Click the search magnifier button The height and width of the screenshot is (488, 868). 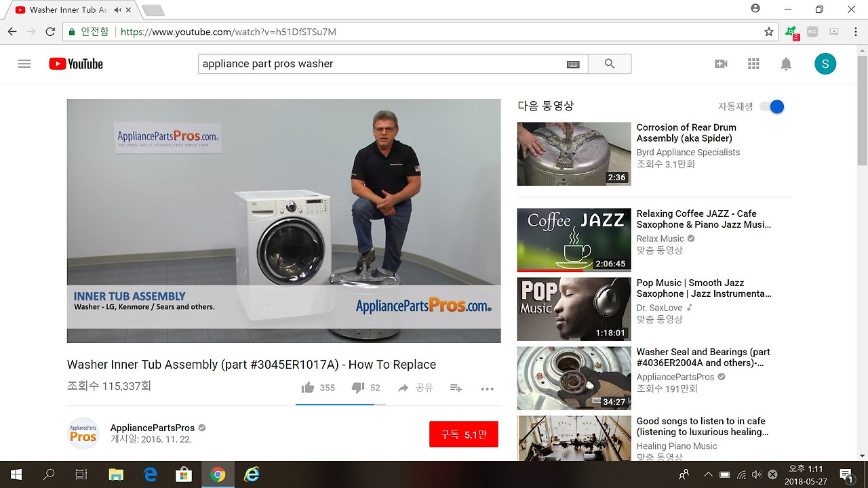(x=610, y=64)
